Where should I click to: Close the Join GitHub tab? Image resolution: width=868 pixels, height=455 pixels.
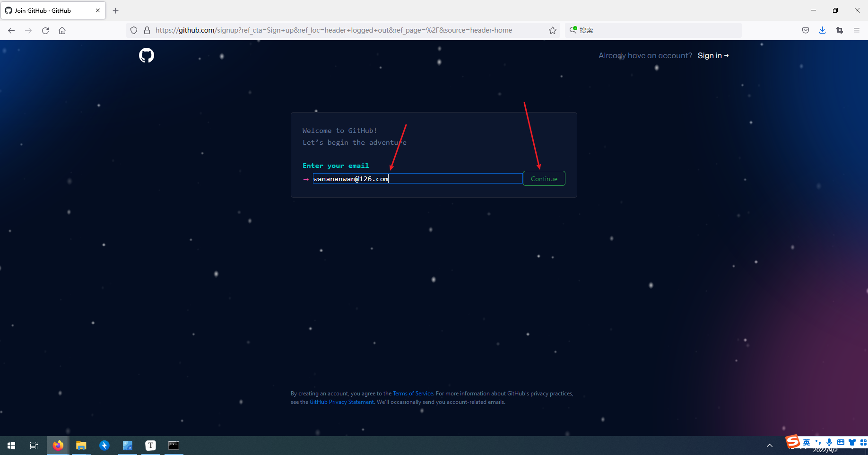(98, 10)
